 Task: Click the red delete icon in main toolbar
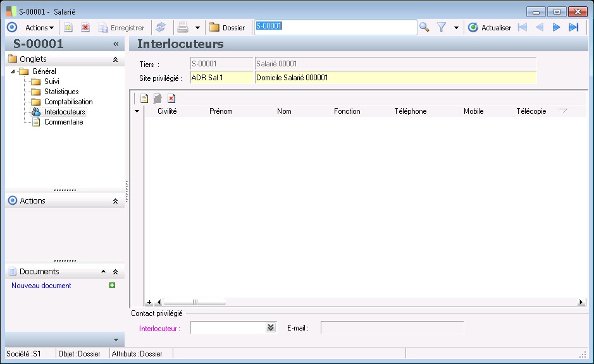click(x=85, y=27)
